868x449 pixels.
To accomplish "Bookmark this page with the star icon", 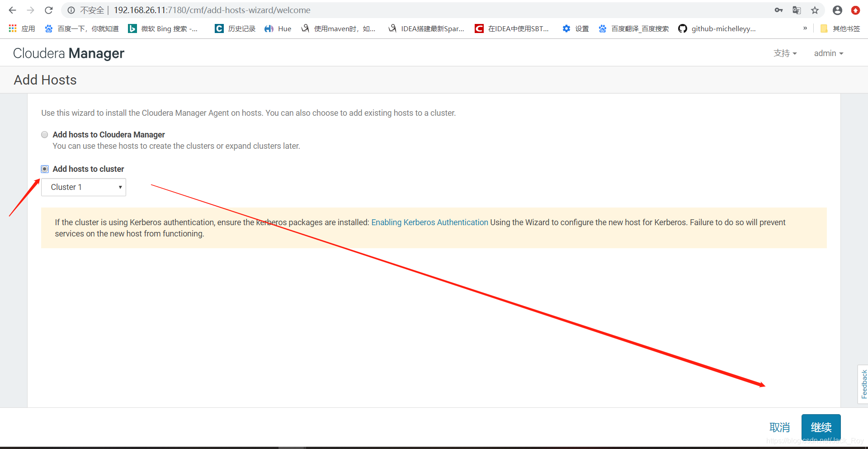I will coord(815,10).
